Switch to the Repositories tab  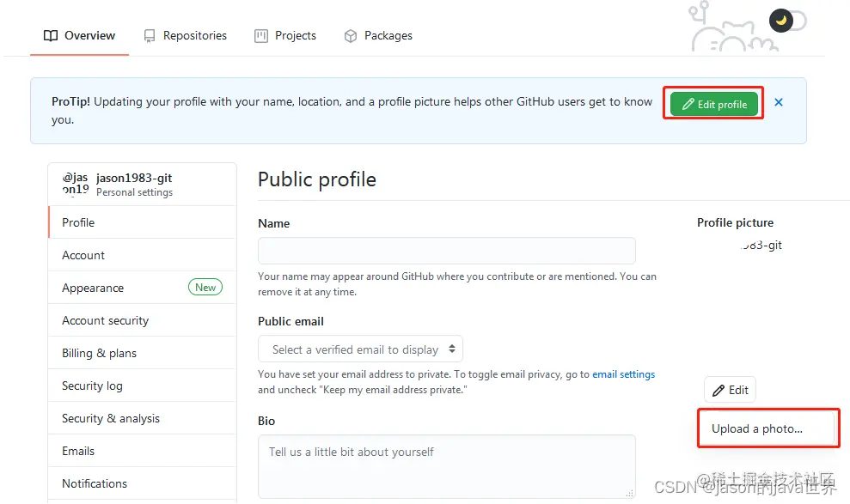pyautogui.click(x=186, y=35)
